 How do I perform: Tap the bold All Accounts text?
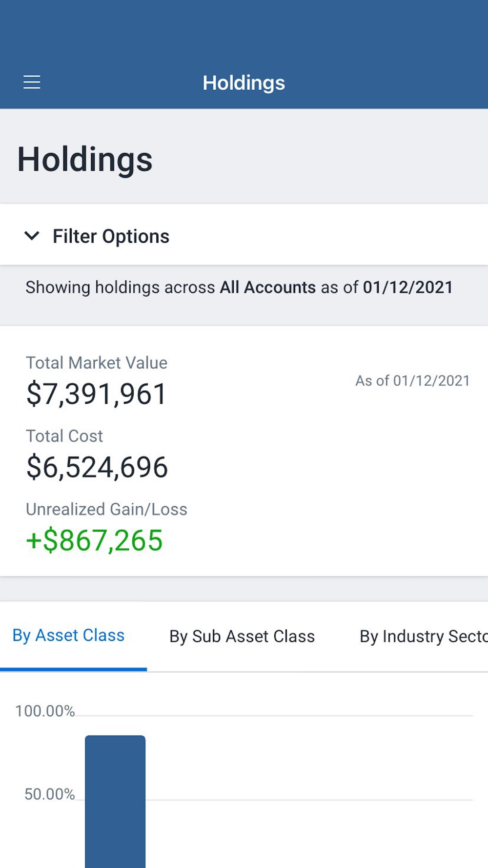point(268,288)
